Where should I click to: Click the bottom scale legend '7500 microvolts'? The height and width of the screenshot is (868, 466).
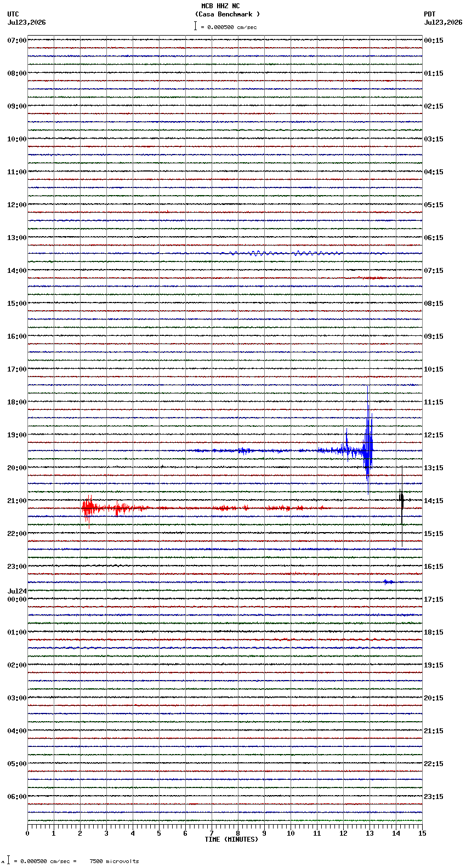click(114, 861)
